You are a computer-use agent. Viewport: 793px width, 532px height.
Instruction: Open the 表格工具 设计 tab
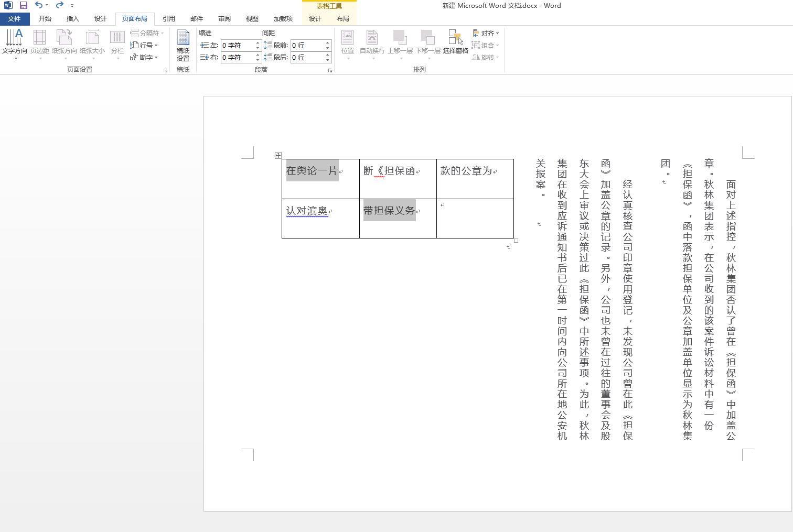click(x=315, y=19)
